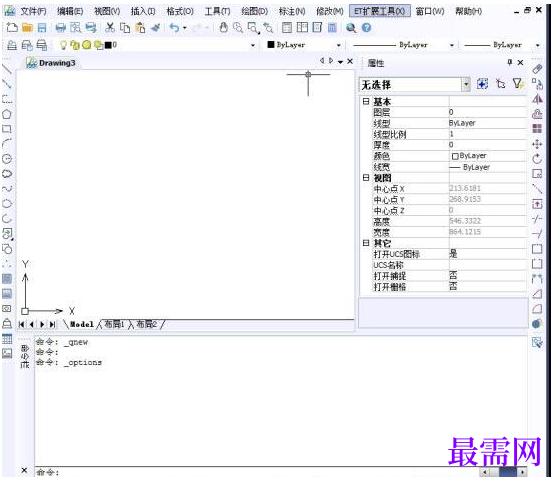This screenshot has height=483, width=560.
Task: Select the Match Properties brush icon
Action: (x=155, y=28)
